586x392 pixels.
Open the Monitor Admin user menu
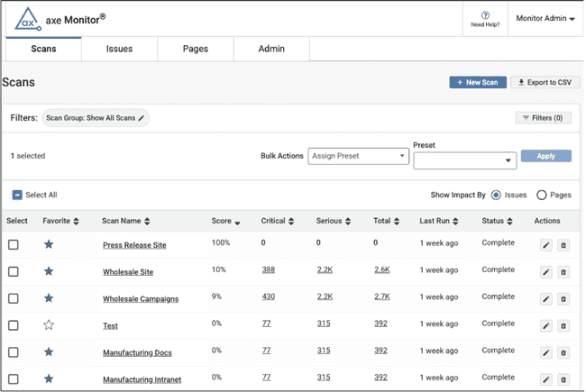tap(545, 18)
